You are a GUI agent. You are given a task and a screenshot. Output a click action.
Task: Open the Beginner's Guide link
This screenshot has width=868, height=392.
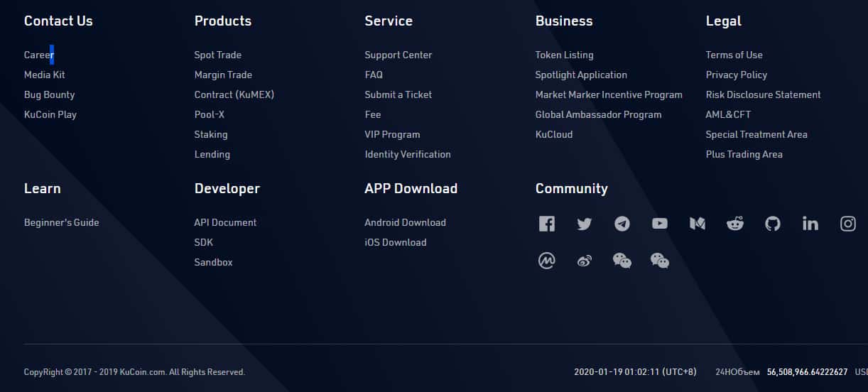click(61, 222)
